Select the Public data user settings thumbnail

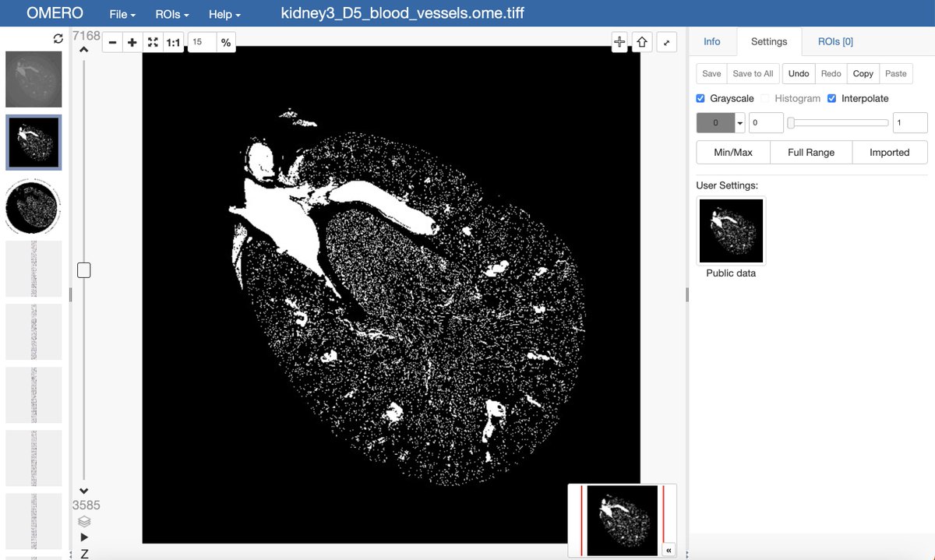pos(731,231)
